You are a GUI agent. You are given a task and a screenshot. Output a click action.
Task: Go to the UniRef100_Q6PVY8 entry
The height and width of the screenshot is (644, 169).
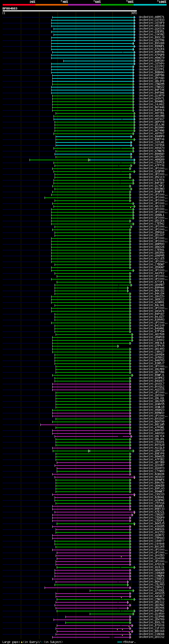[152, 122]
